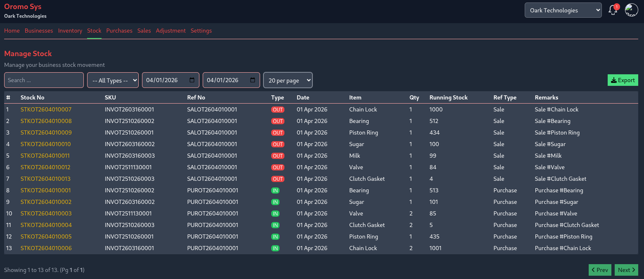Open calendar picker in end date field
This screenshot has width=644, height=279.
point(253,80)
